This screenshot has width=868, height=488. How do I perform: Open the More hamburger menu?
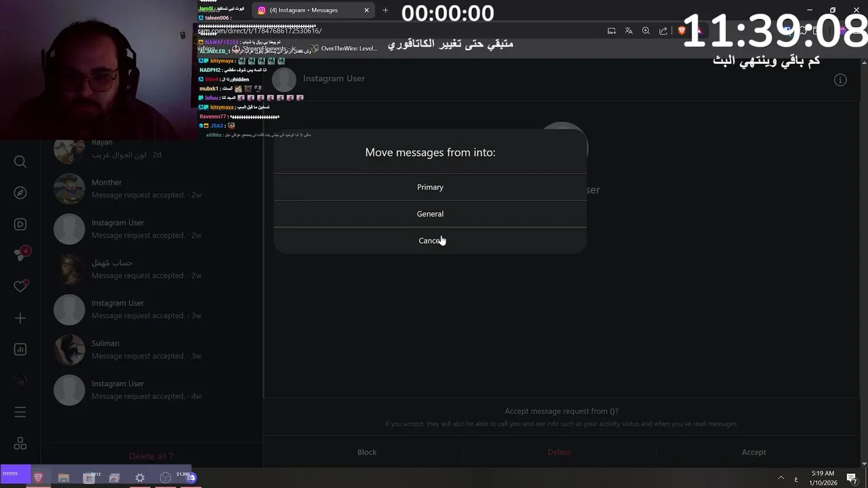(20, 412)
